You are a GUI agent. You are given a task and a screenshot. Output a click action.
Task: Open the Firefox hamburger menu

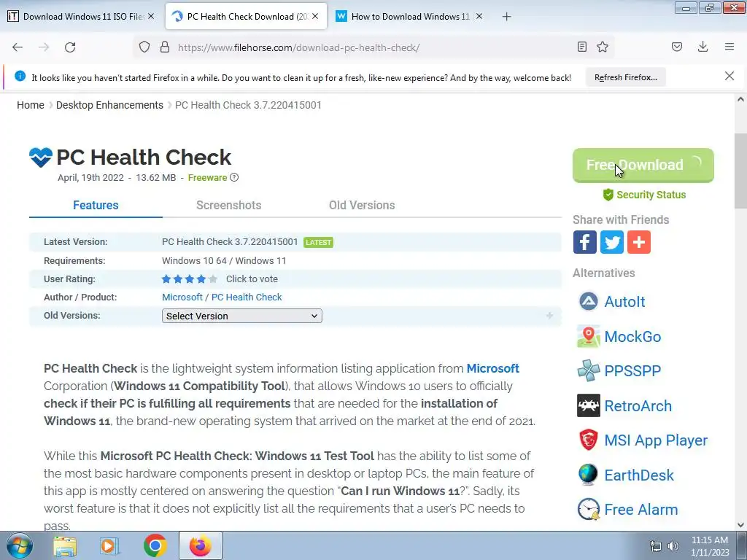(729, 47)
